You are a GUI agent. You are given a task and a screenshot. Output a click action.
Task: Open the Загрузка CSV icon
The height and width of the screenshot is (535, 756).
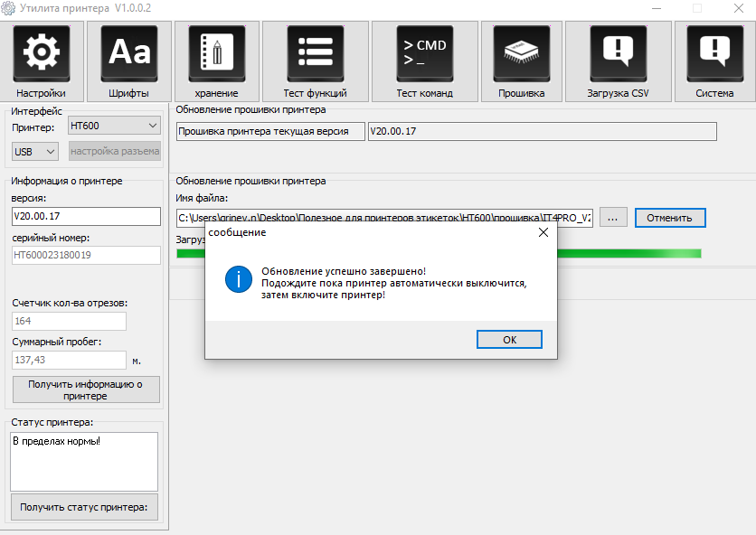pyautogui.click(x=618, y=54)
